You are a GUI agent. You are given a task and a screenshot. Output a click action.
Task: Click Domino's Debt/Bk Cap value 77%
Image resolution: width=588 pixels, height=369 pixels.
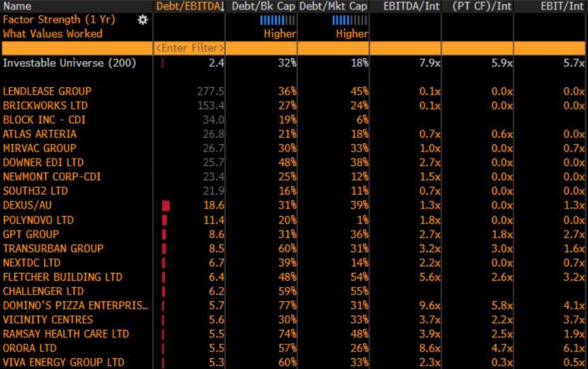[287, 306]
